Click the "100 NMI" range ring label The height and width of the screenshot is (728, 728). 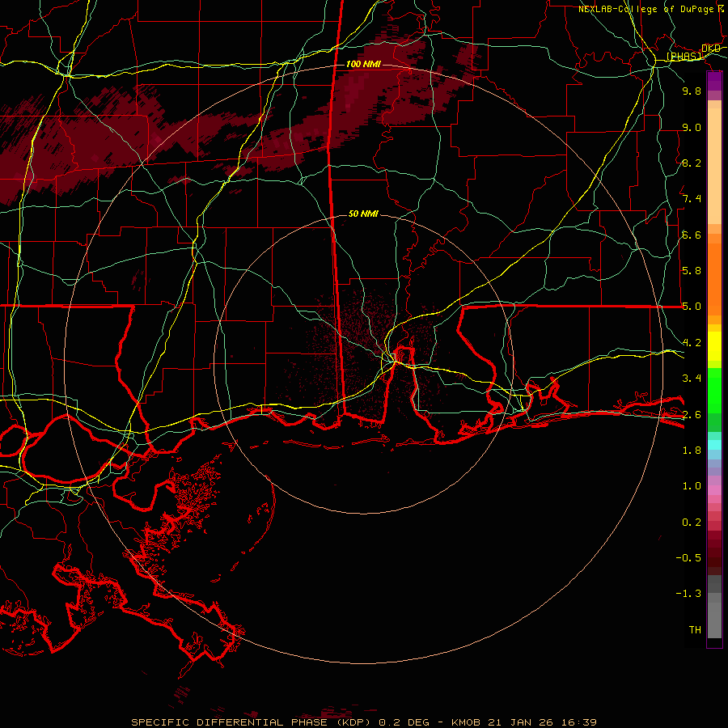tap(363, 64)
